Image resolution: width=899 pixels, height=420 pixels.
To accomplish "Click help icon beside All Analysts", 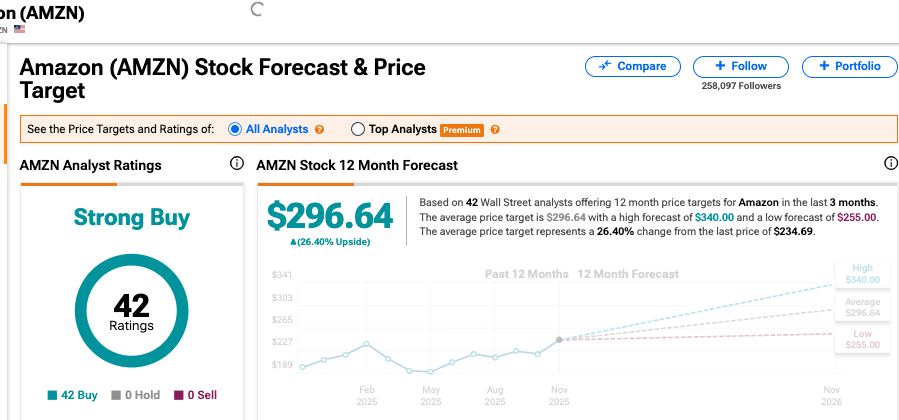I will coord(320,130).
